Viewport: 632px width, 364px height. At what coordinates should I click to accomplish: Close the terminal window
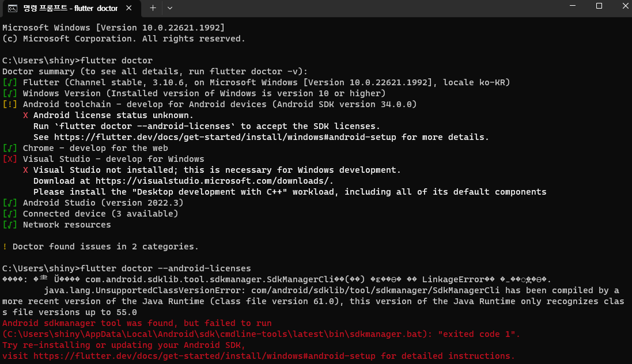[625, 6]
